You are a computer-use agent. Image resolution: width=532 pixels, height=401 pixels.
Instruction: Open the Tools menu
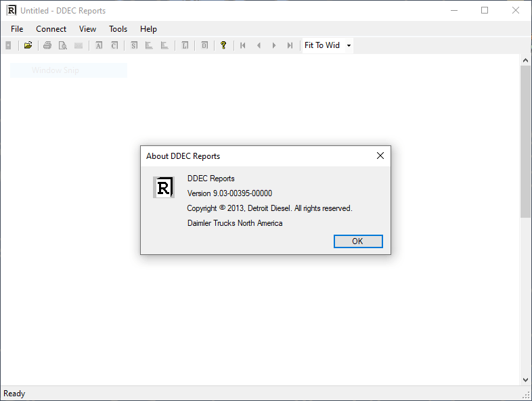pos(118,29)
